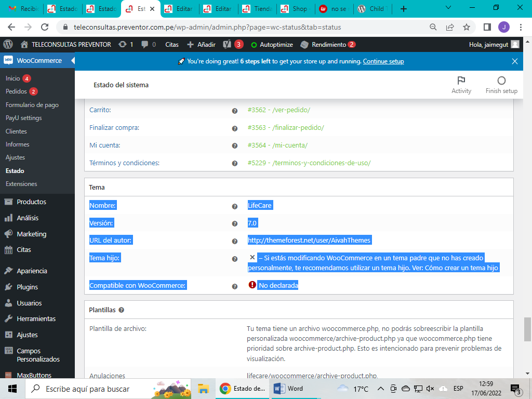Open the #3562 /ver-pedido/ page link

(x=279, y=110)
